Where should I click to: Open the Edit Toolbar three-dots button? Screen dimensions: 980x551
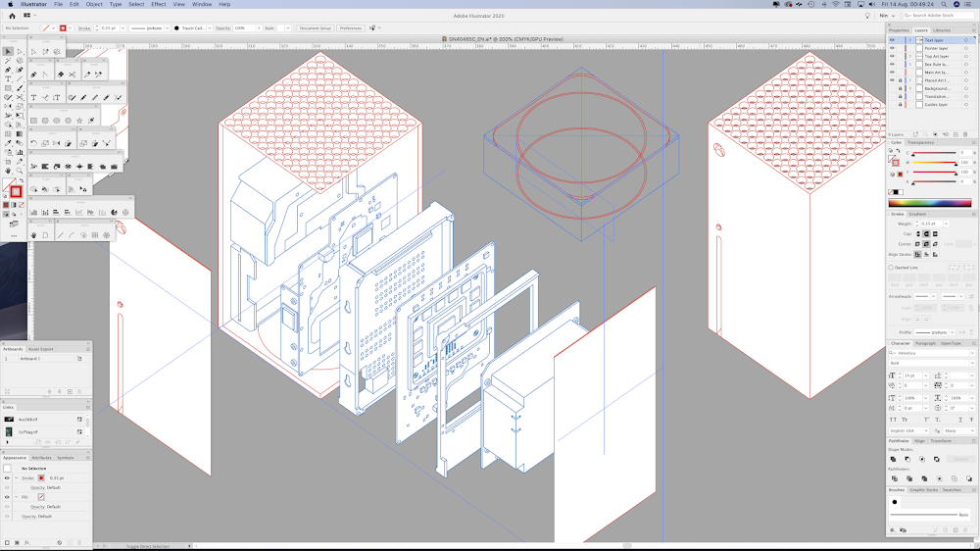pyautogui.click(x=14, y=235)
